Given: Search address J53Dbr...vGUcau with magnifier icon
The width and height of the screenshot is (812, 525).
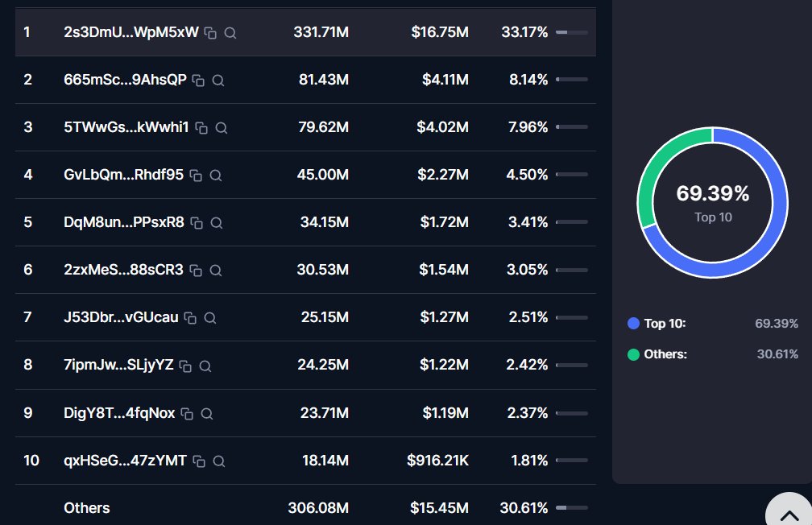Looking at the screenshot, I should coord(209,318).
